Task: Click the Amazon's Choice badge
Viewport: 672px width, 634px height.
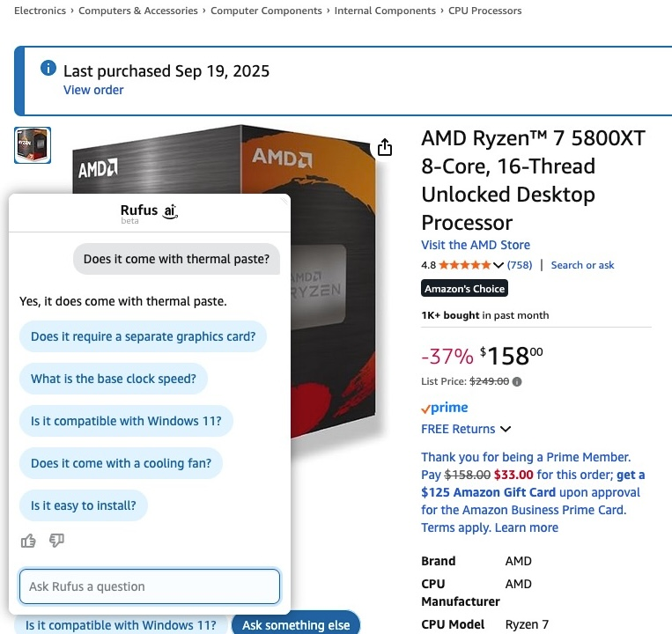Action: pos(464,289)
